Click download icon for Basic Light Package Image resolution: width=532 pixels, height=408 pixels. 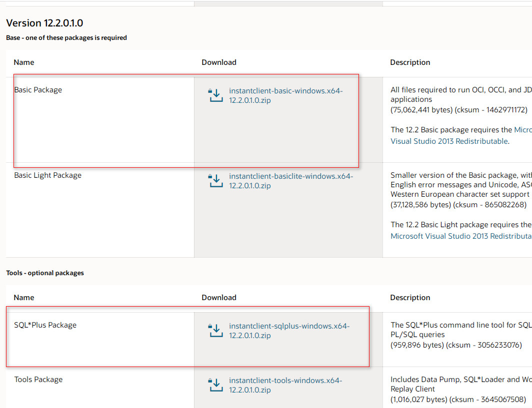click(215, 181)
